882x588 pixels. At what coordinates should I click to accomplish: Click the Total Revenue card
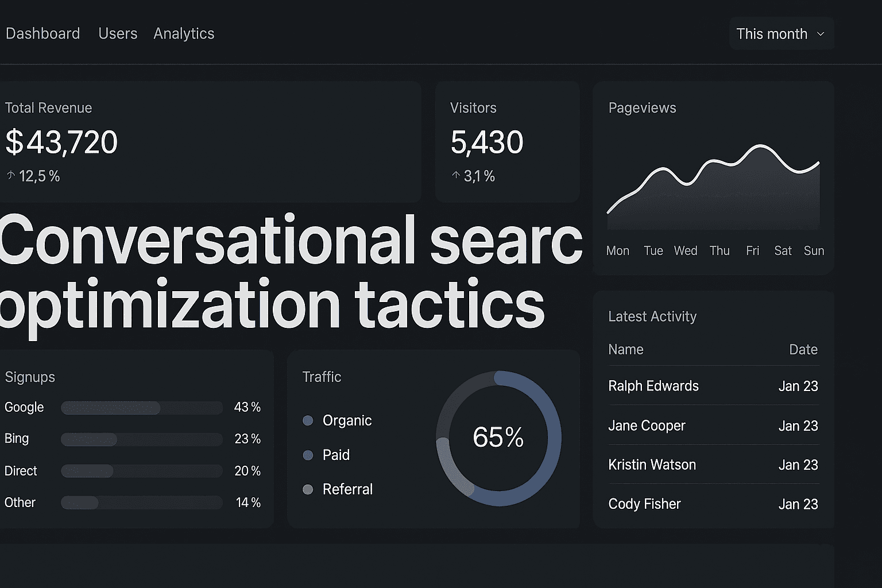(x=211, y=141)
